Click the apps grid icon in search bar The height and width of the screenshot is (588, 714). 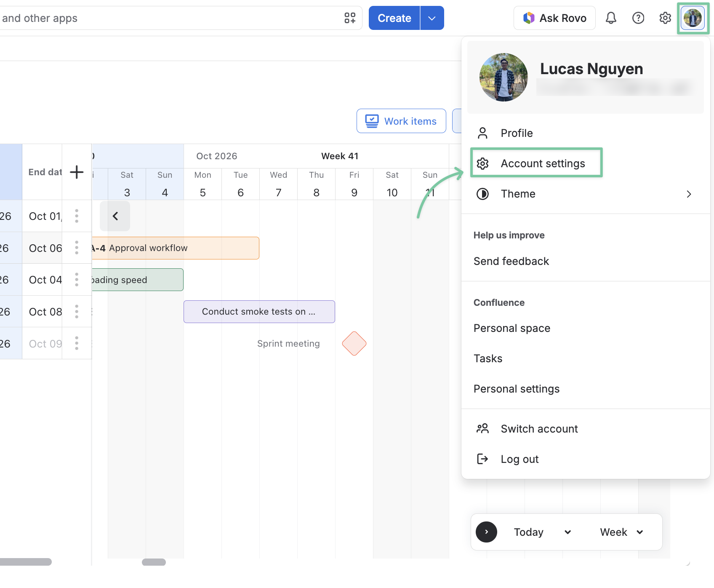click(350, 18)
